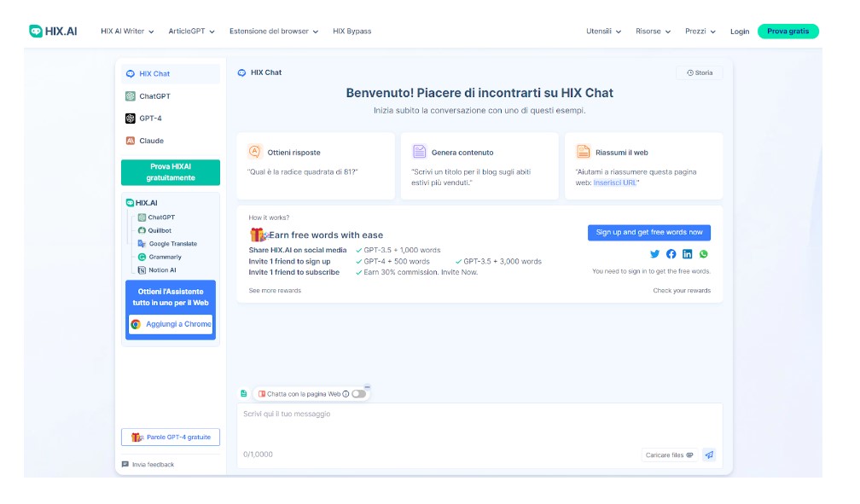
Task: Open the Prezzi dropdown
Action: (x=700, y=32)
